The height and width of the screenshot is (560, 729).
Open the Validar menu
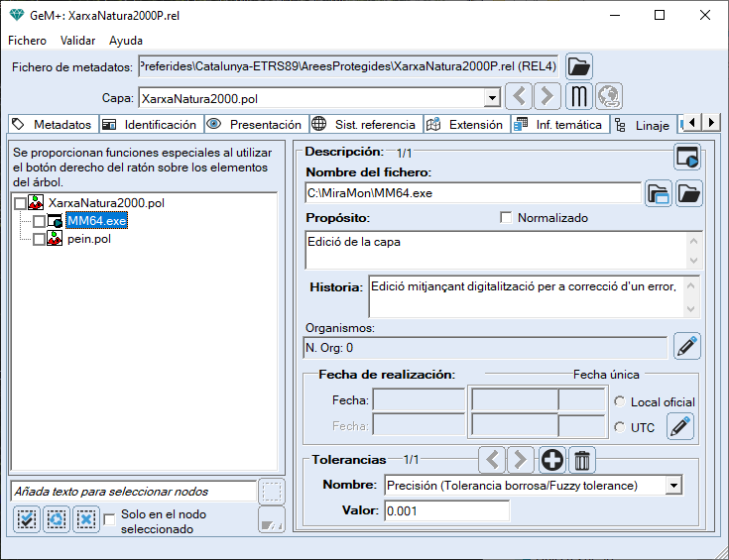point(77,41)
